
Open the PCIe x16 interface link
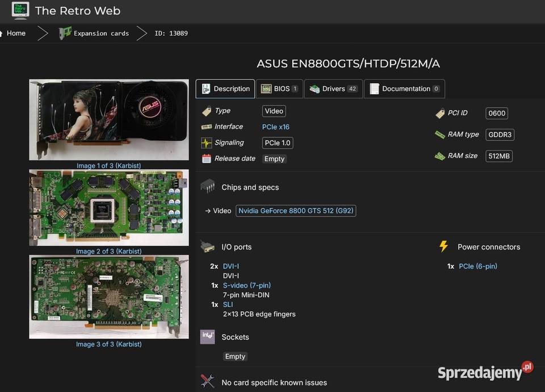click(x=276, y=127)
